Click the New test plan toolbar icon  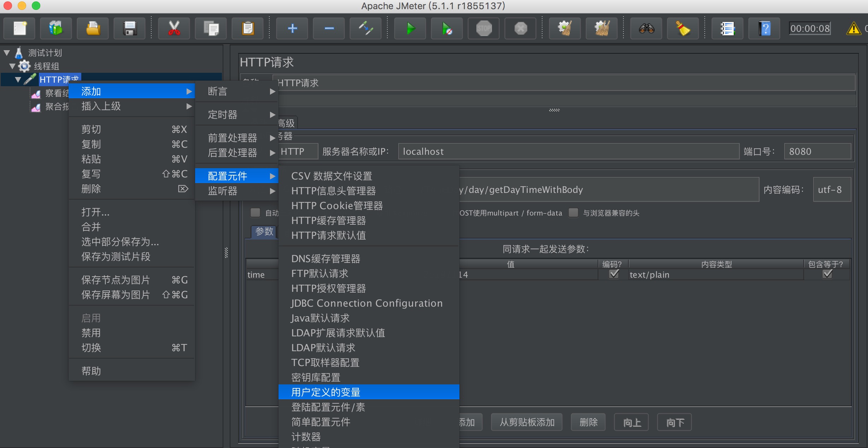point(20,28)
